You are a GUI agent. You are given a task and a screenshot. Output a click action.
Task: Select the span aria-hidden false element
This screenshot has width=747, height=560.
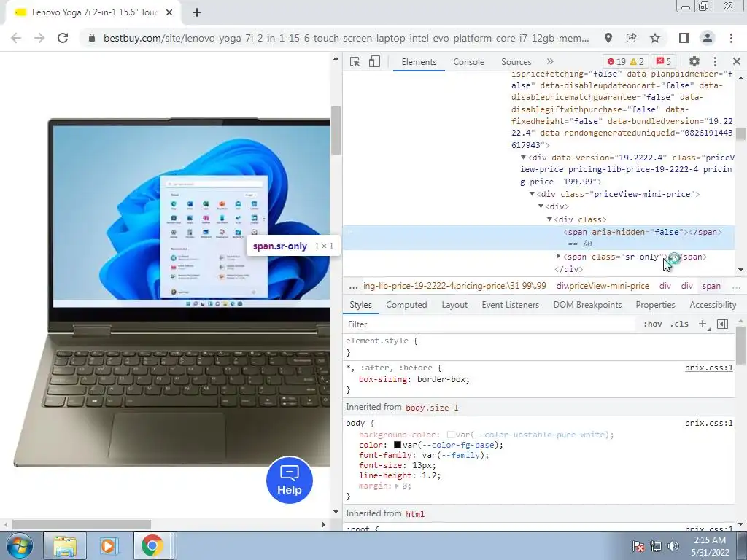coord(642,232)
